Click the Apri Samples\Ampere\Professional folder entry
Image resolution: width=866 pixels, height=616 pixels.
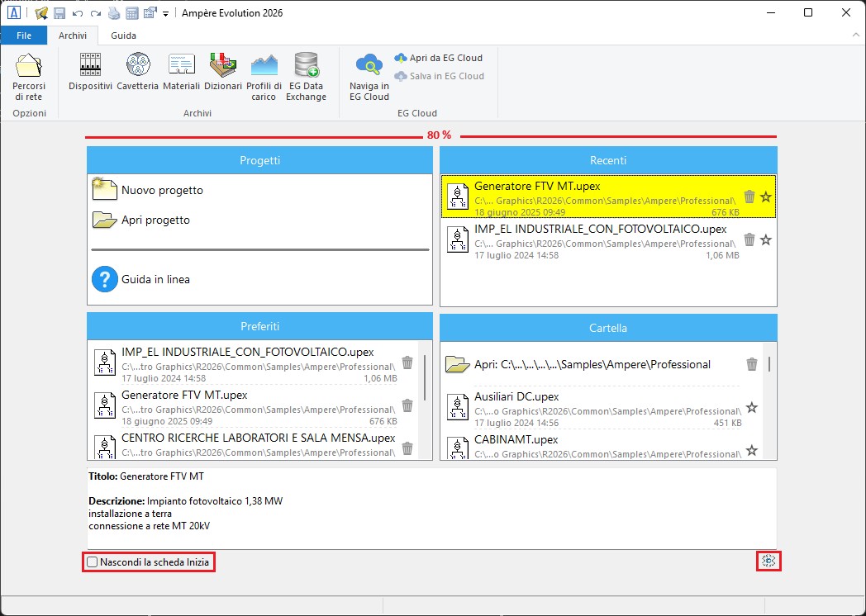(592, 364)
